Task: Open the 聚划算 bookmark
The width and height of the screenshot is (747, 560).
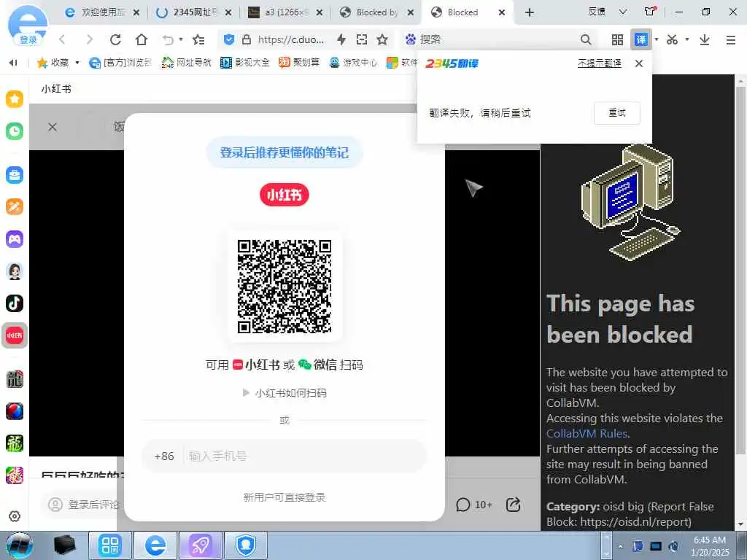Action: 299,63
